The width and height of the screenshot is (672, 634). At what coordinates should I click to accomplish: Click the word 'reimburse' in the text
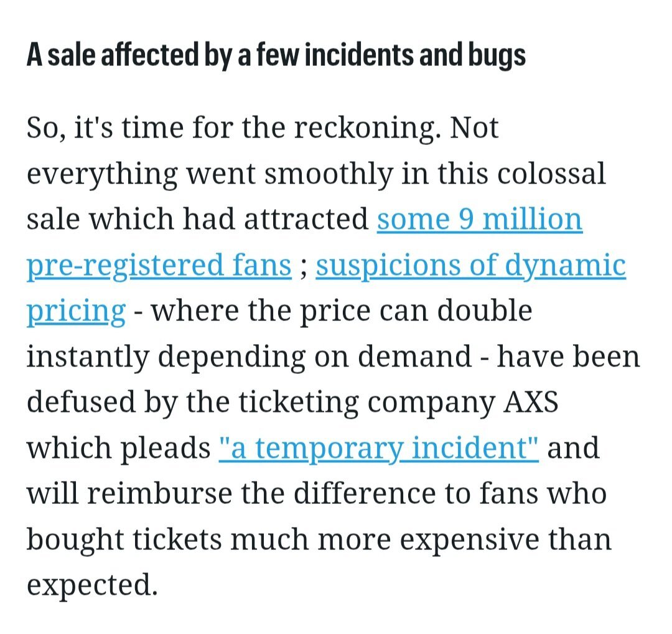tap(152, 494)
